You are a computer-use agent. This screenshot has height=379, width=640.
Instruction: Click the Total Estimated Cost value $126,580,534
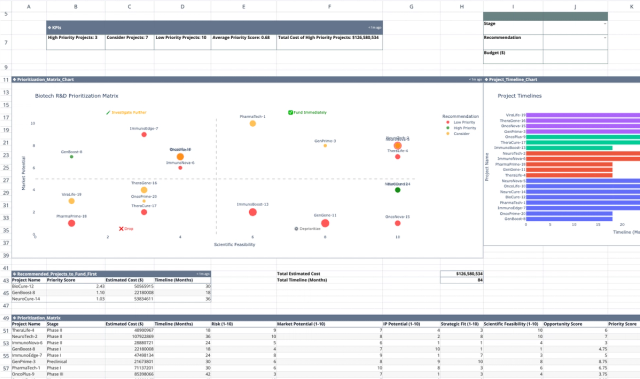click(462, 274)
